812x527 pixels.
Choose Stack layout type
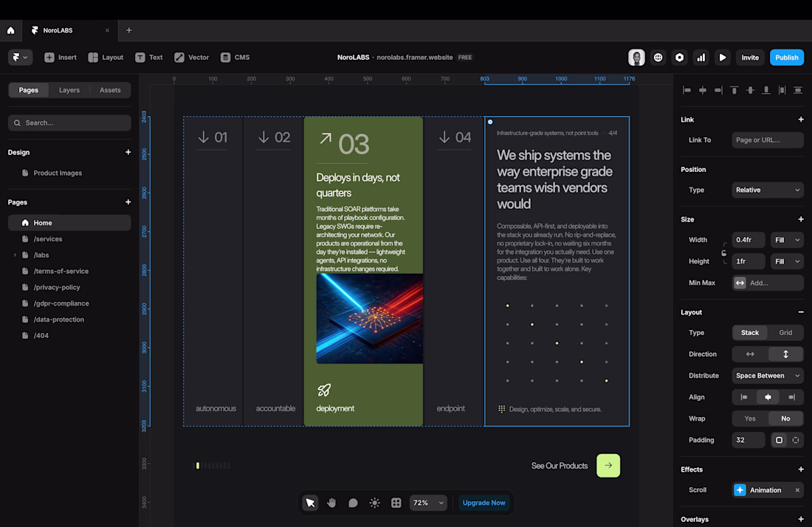[x=750, y=333]
